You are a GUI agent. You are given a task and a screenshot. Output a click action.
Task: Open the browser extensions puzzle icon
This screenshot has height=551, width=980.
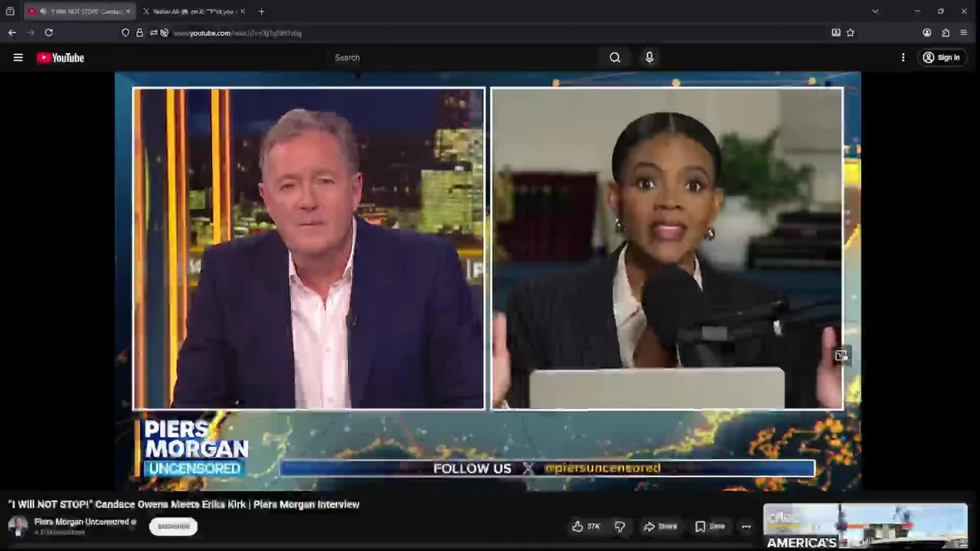click(x=946, y=33)
